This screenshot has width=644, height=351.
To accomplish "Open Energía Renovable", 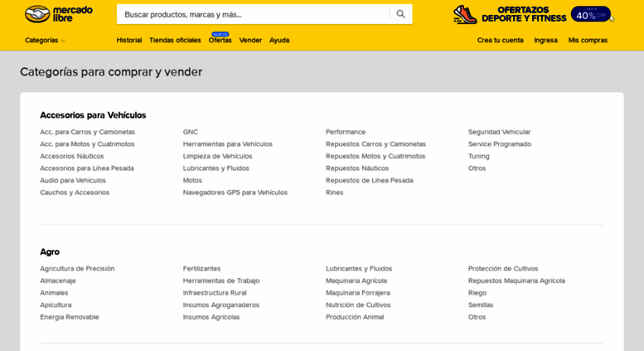I will (70, 317).
